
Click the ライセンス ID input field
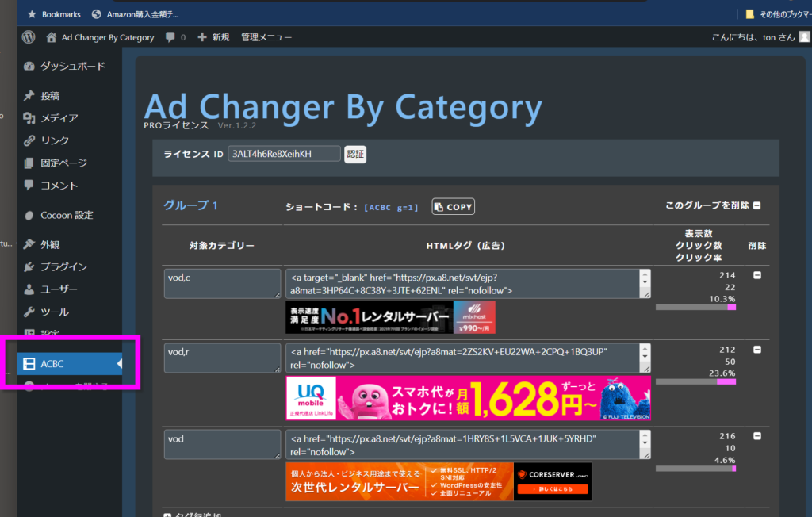click(x=284, y=154)
